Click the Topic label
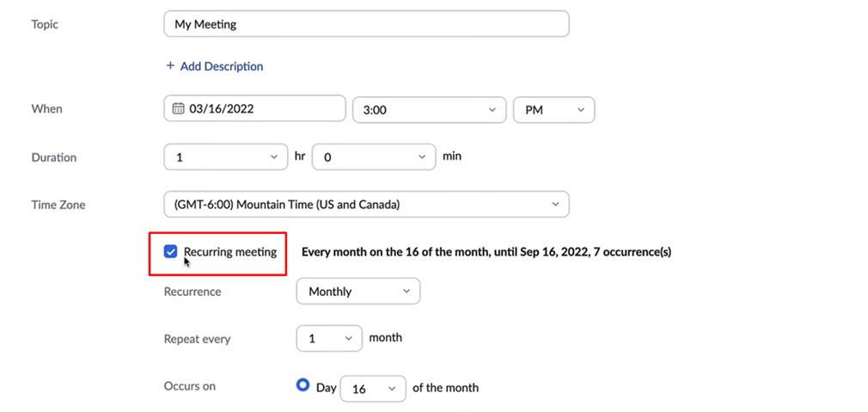 coord(45,24)
